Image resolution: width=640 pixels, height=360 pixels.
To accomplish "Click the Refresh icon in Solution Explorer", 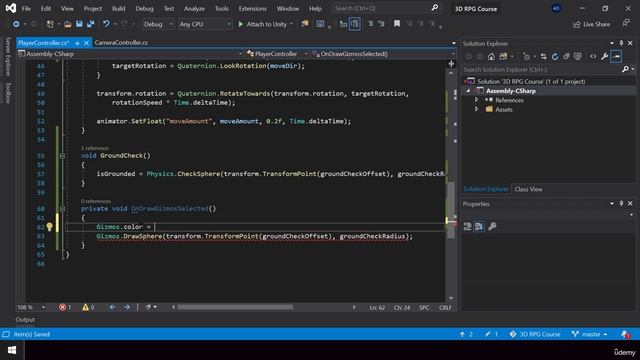I will point(555,56).
